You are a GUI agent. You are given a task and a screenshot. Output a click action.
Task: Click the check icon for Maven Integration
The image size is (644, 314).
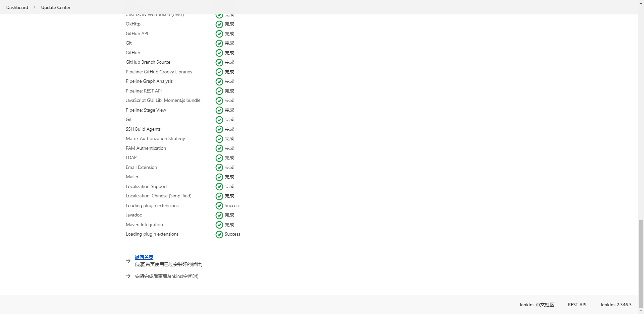[219, 225]
